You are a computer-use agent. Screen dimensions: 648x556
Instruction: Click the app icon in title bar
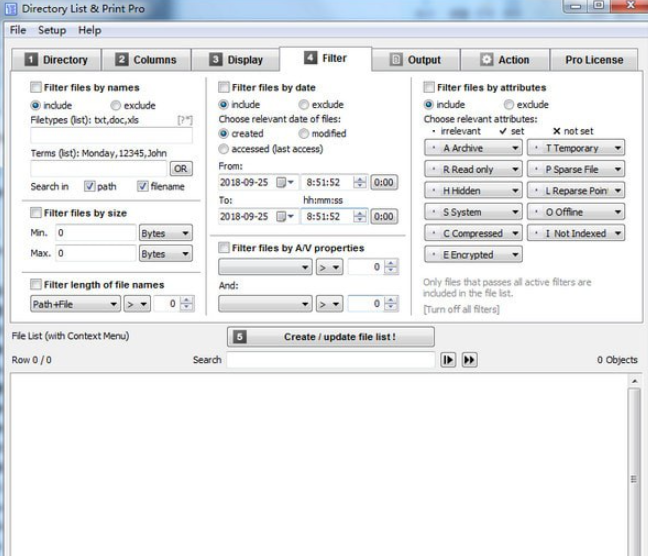pos(10,9)
